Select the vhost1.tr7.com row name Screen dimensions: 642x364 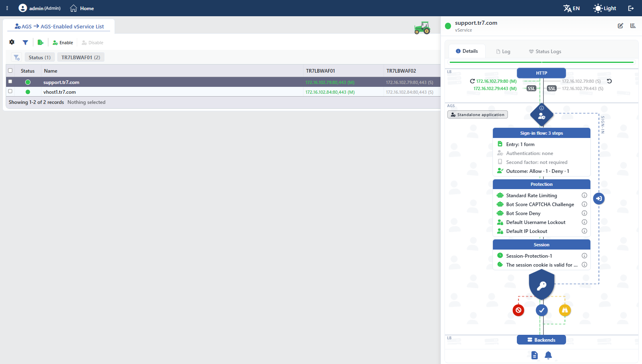pos(60,92)
